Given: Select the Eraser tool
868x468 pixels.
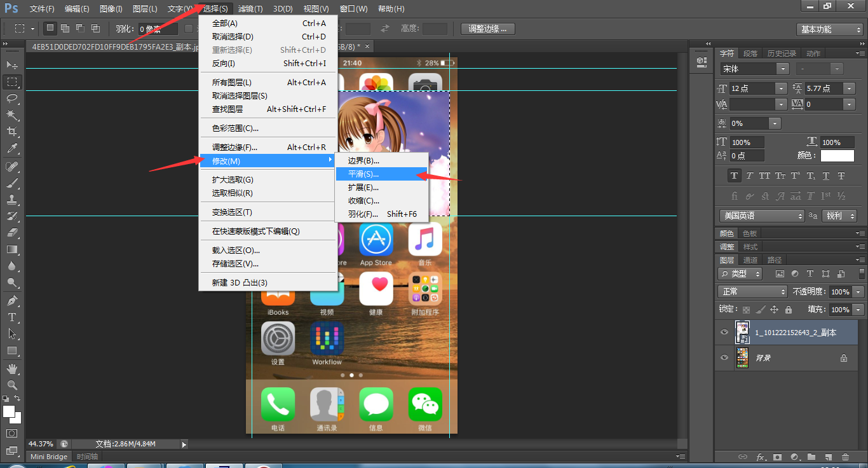Looking at the screenshot, I should pyautogui.click(x=12, y=233).
